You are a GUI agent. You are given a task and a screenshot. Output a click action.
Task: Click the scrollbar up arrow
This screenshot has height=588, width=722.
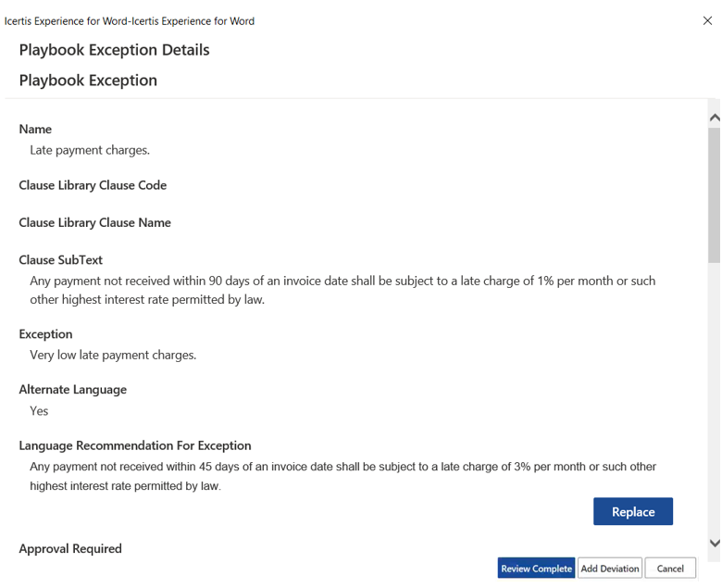[x=714, y=119]
